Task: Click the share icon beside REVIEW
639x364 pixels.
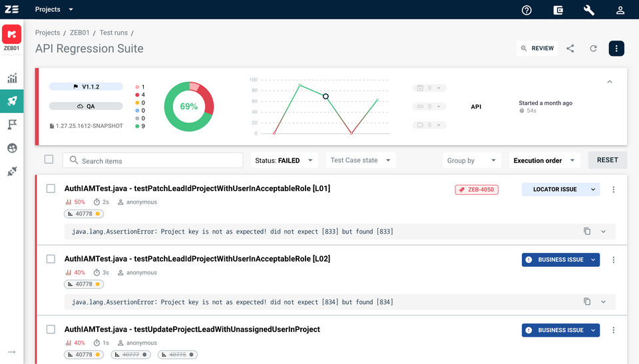Action: pyautogui.click(x=570, y=49)
